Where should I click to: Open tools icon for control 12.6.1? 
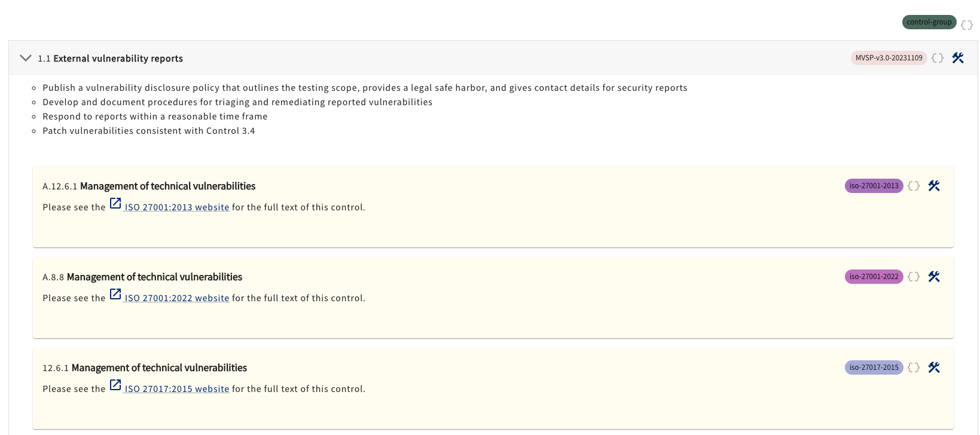[934, 367]
